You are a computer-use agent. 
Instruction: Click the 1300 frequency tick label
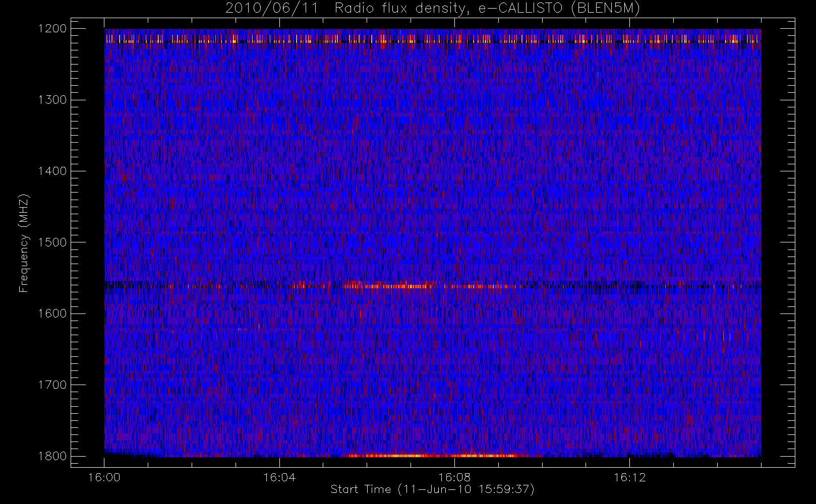pos(52,100)
